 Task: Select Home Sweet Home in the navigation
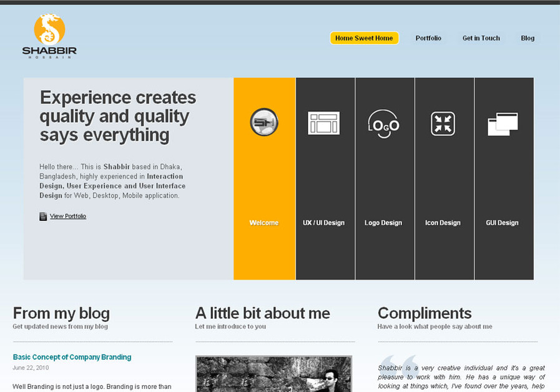tap(364, 37)
